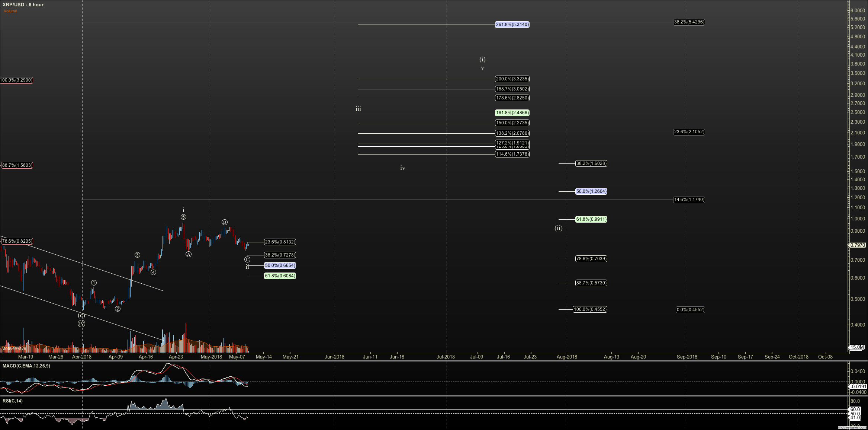This screenshot has height=430, width=868.
Task: Click the circled iv wave label
Action: click(x=81, y=324)
